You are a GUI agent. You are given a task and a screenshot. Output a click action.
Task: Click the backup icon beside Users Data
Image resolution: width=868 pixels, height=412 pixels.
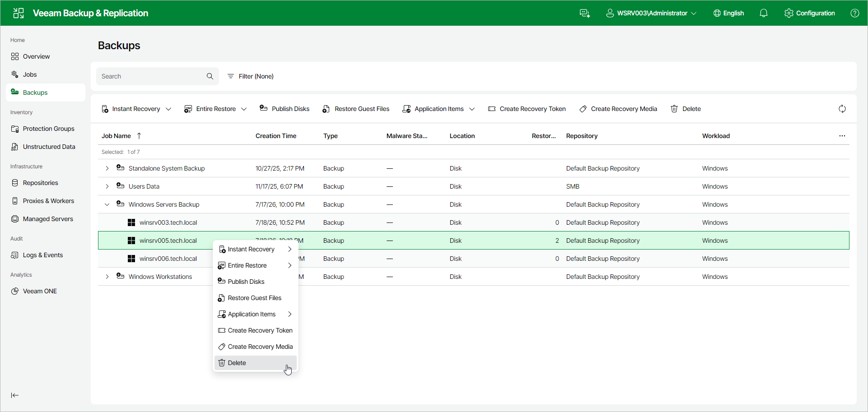point(120,186)
